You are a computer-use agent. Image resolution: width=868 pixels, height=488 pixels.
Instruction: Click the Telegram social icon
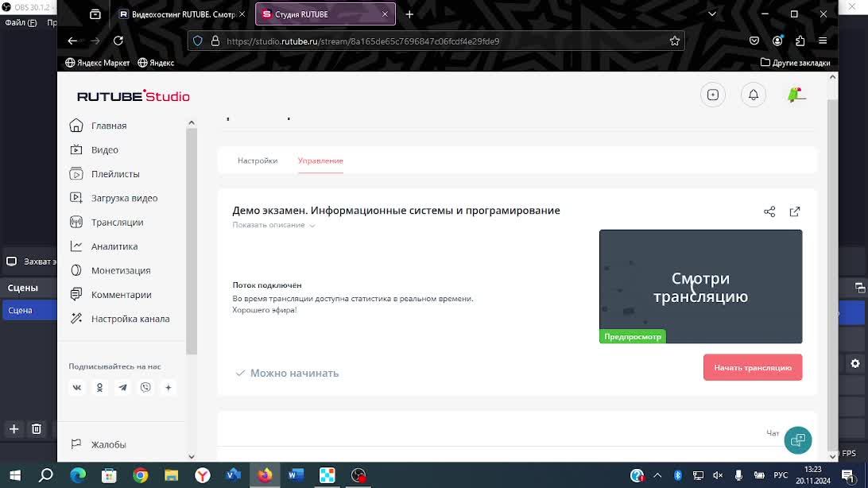click(122, 387)
